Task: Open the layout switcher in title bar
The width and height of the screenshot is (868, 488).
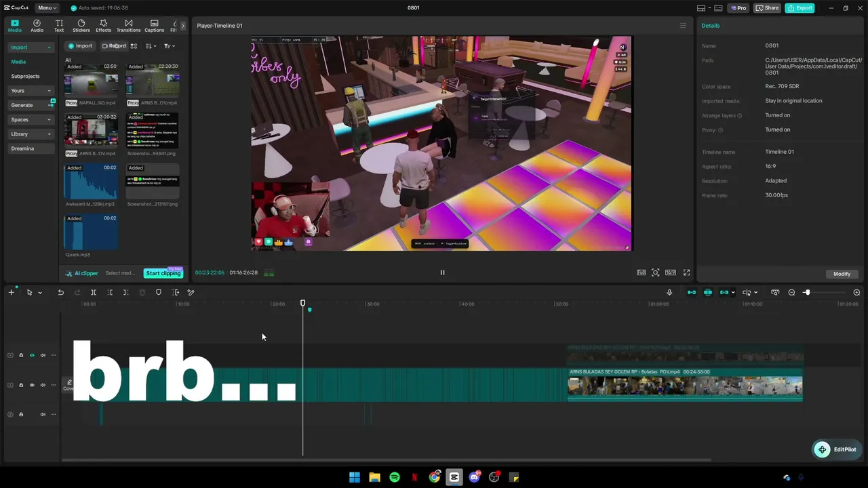Action: click(705, 8)
